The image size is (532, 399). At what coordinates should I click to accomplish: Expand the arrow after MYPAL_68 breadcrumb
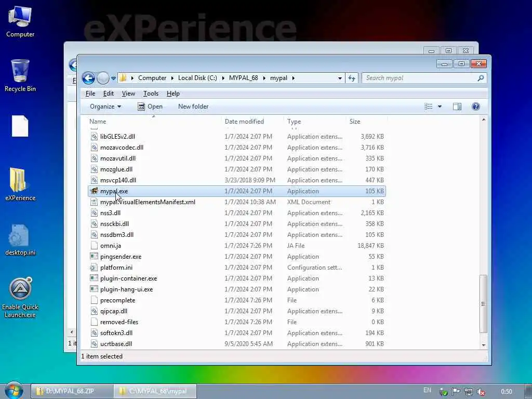(x=264, y=78)
